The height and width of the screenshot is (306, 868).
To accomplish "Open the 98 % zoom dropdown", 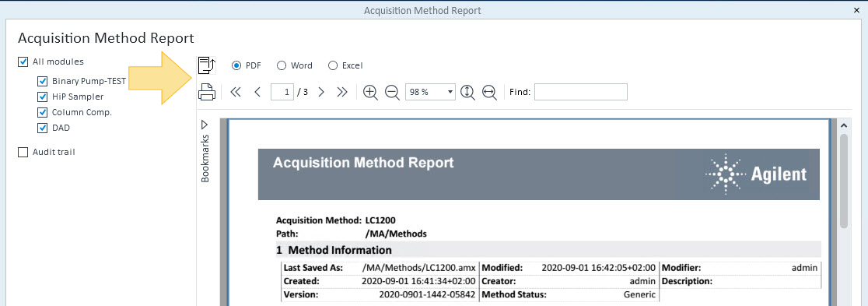I will (431, 92).
